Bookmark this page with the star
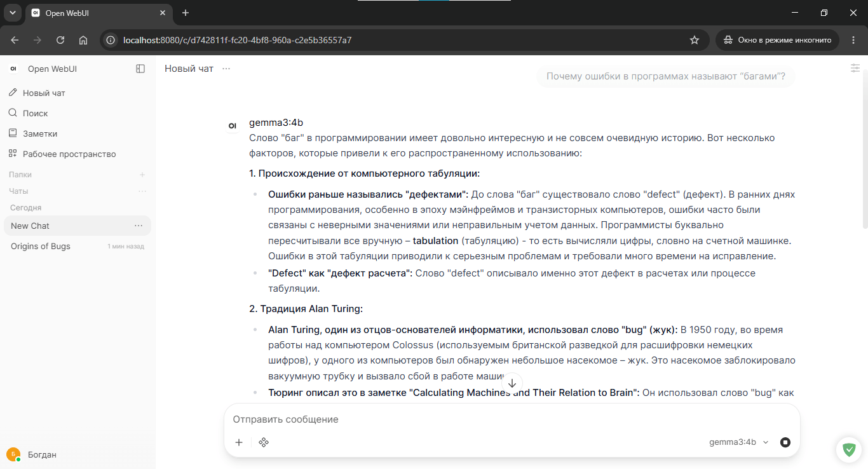The height and width of the screenshot is (469, 868). [695, 40]
